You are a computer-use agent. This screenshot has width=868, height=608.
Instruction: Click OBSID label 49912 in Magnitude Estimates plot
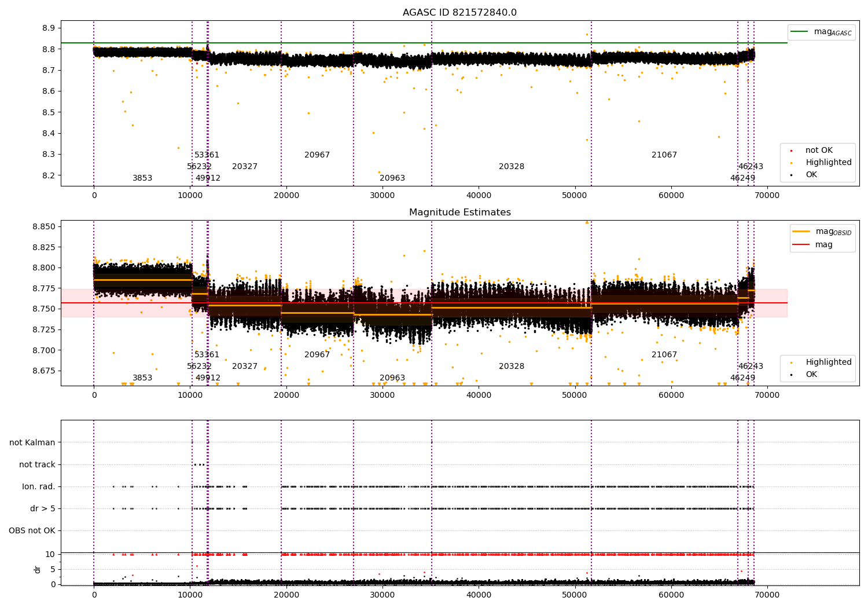208,378
